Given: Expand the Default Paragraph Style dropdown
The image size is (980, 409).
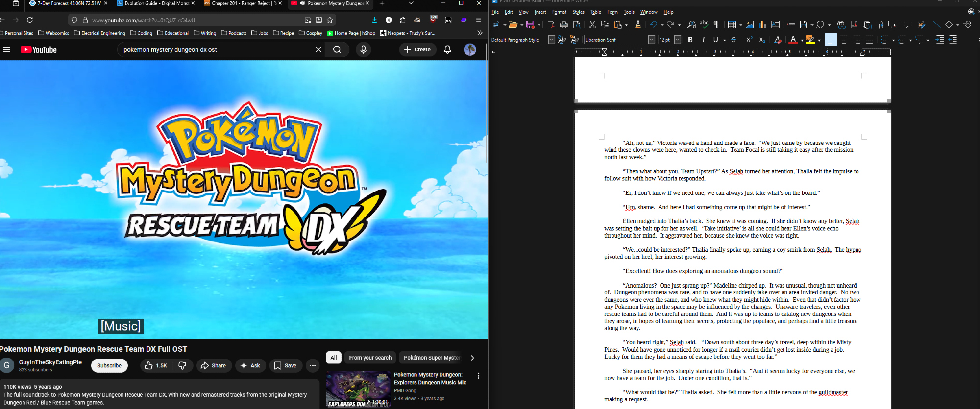Looking at the screenshot, I should [551, 40].
